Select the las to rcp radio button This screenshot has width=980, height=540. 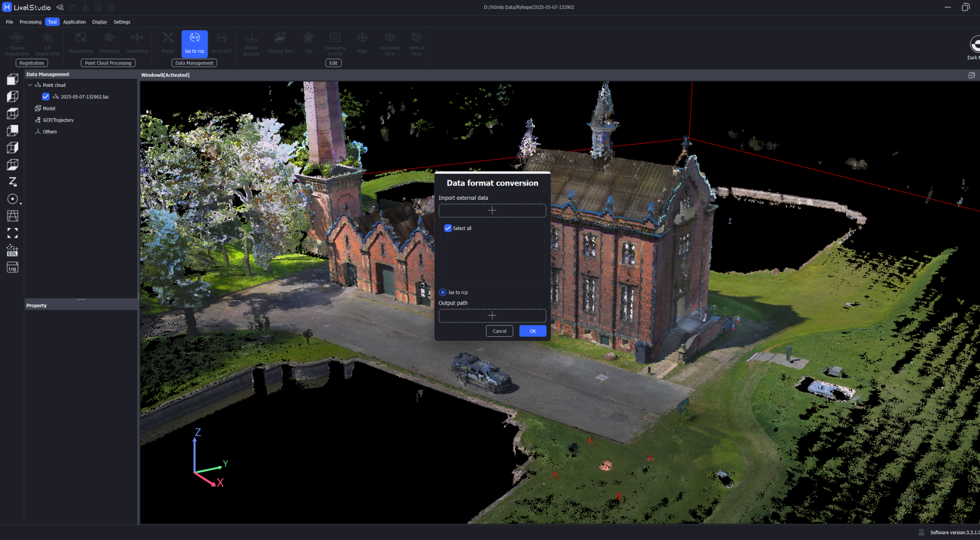pos(442,292)
